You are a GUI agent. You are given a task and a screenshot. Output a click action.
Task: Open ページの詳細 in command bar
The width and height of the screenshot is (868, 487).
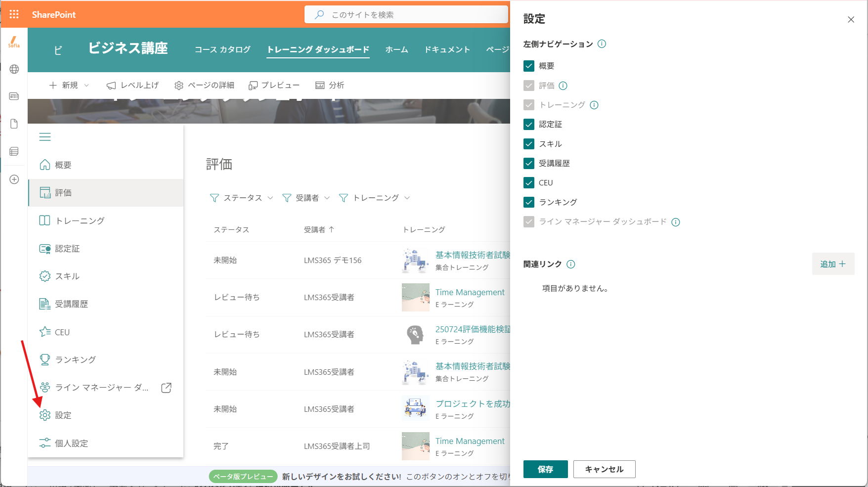(x=204, y=86)
